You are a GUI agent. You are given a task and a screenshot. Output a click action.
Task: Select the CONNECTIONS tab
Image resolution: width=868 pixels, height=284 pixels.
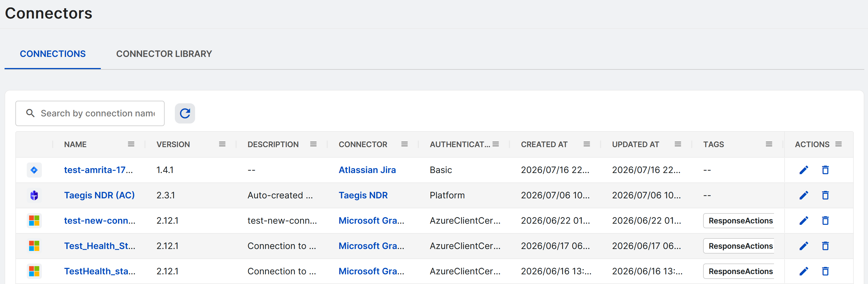53,54
